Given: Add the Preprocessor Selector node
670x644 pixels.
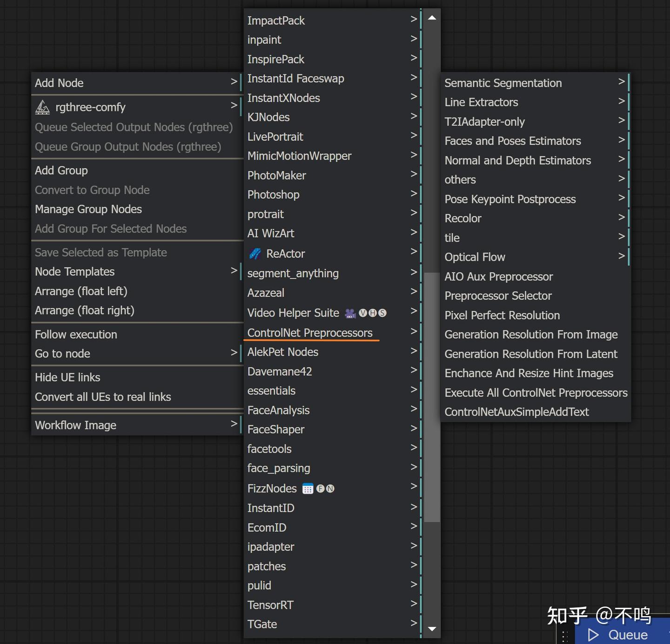Looking at the screenshot, I should pyautogui.click(x=536, y=296).
